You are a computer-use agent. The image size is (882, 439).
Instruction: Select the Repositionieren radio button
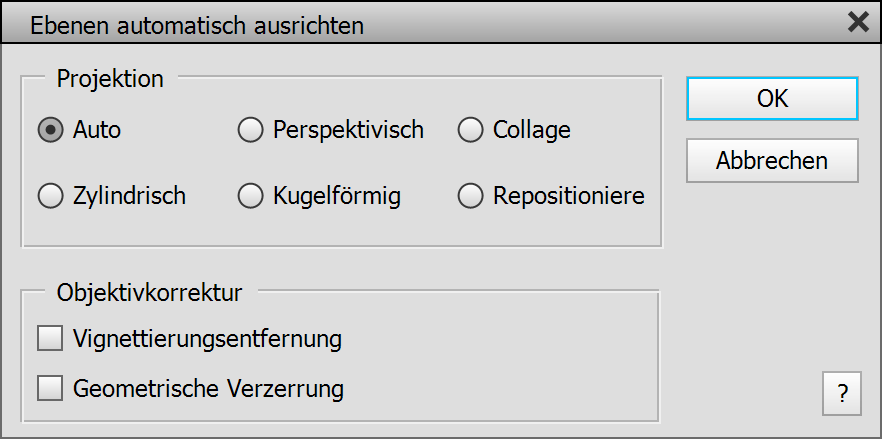(470, 197)
